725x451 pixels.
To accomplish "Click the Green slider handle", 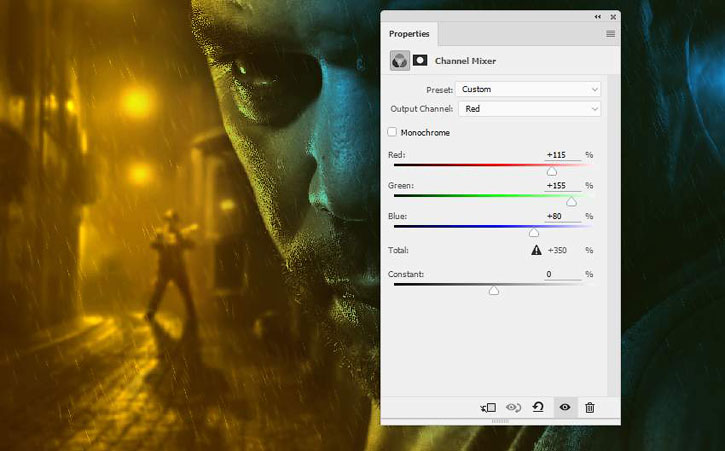I will [x=571, y=202].
